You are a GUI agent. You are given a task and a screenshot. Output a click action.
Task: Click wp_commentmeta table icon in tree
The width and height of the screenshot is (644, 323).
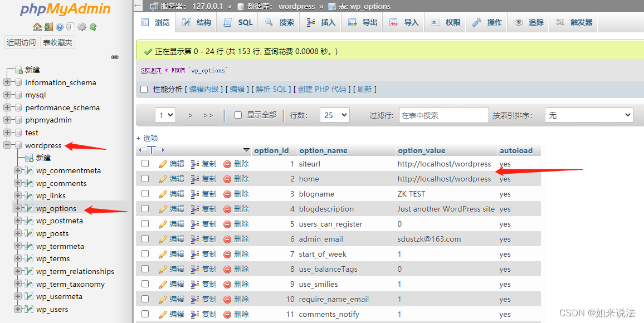click(x=29, y=171)
